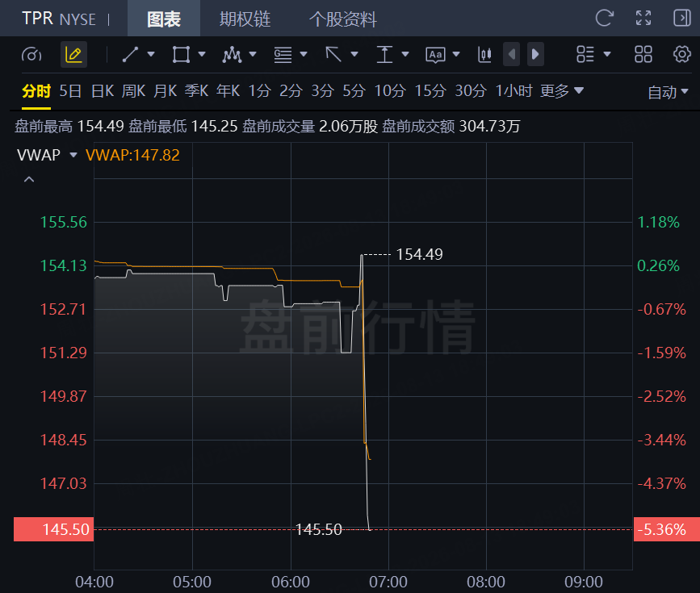Image resolution: width=700 pixels, height=593 pixels.
Task: Expand Fibonacci tool options arrow
Action: coord(304,54)
